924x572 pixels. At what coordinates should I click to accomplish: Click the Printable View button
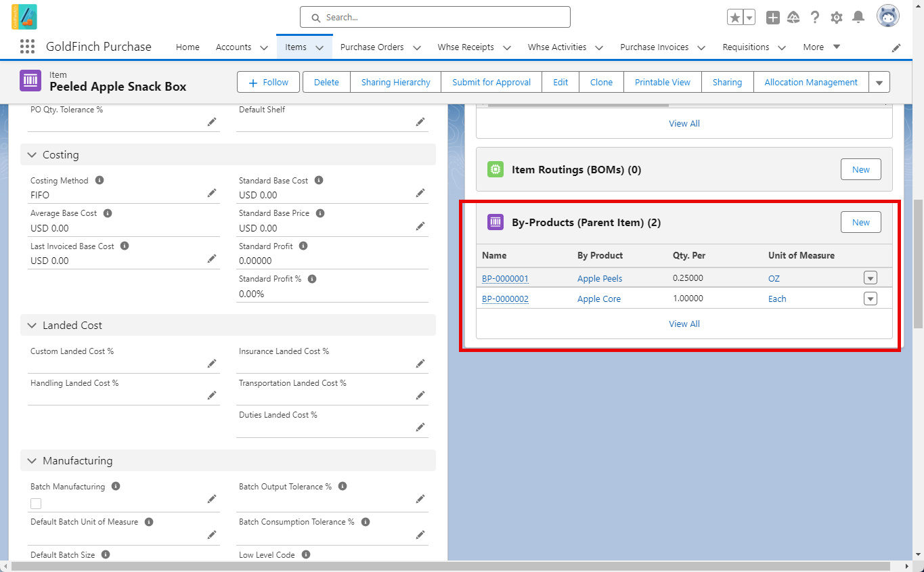[x=663, y=83]
